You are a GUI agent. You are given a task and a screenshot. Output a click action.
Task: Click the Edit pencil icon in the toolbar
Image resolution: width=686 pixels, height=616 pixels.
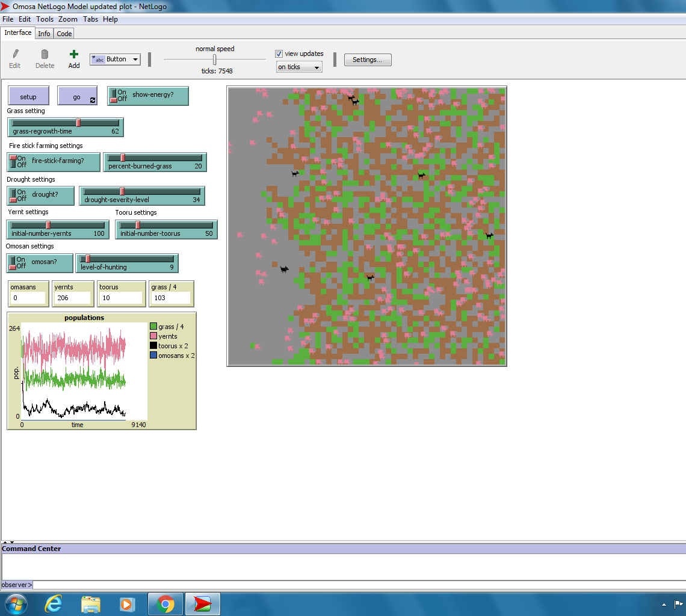[15, 54]
